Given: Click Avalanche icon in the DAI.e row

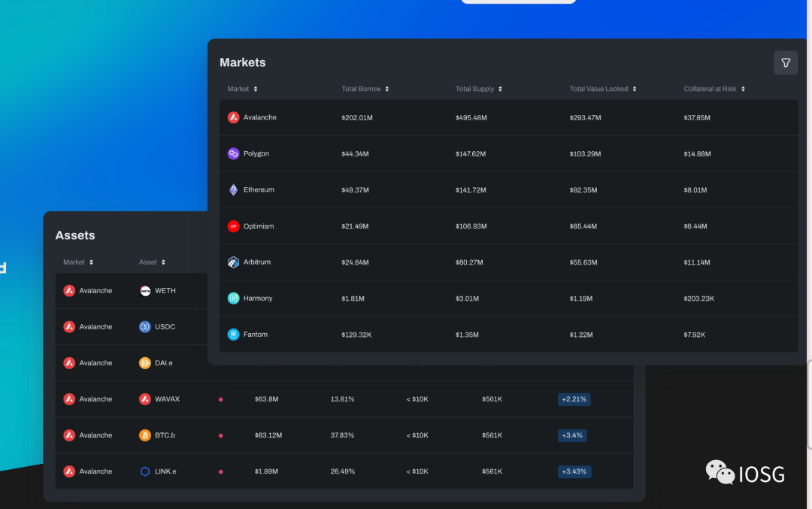Looking at the screenshot, I should tap(69, 363).
